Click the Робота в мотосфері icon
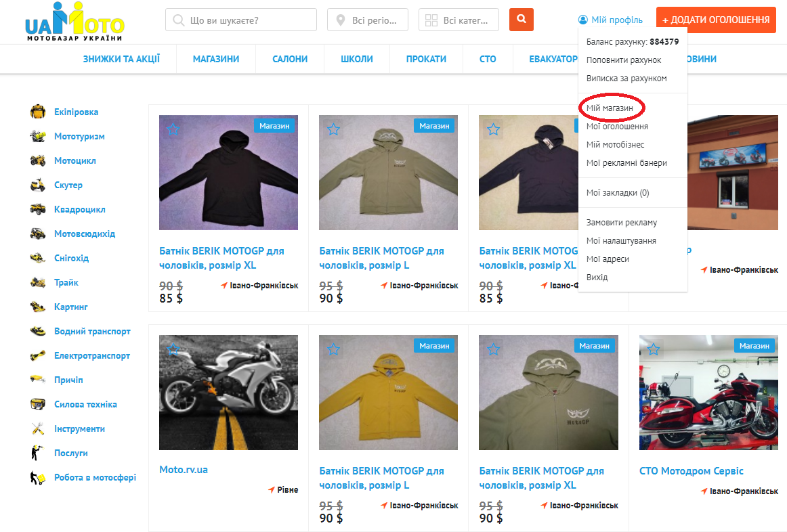The image size is (787, 532). [38, 477]
